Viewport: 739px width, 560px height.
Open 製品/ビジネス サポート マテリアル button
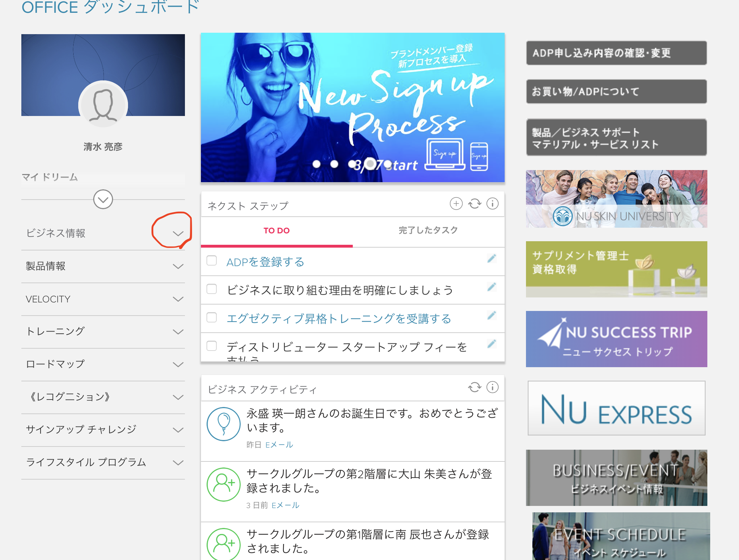(x=616, y=137)
